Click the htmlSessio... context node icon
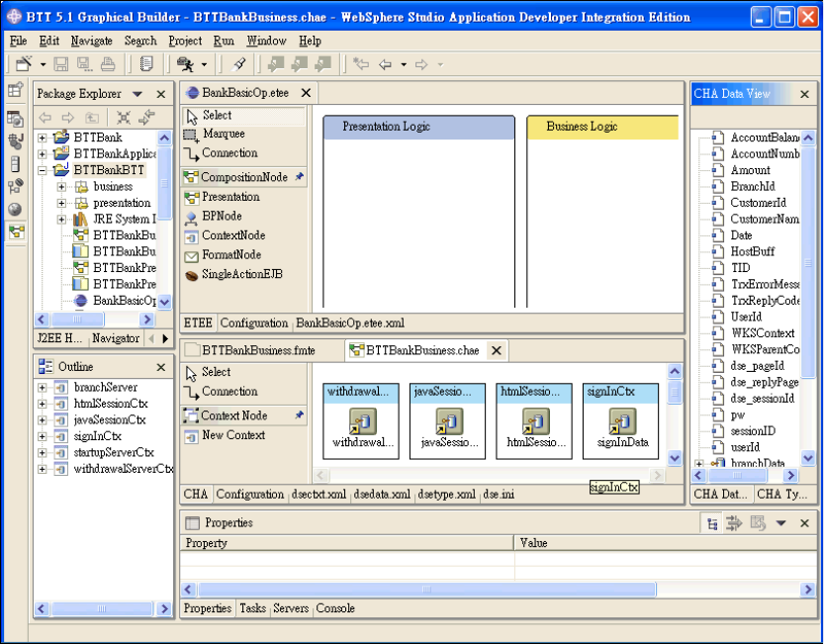Viewport: 824px width, 644px height. tap(535, 421)
